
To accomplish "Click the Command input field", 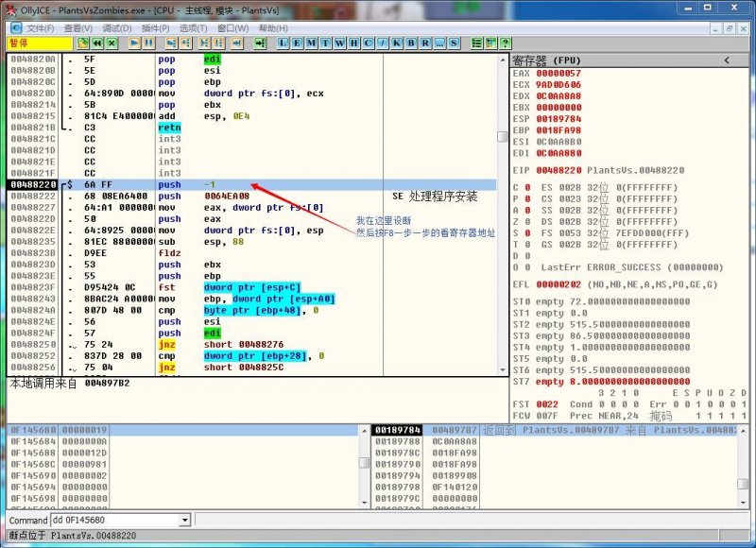I will tap(115, 520).
